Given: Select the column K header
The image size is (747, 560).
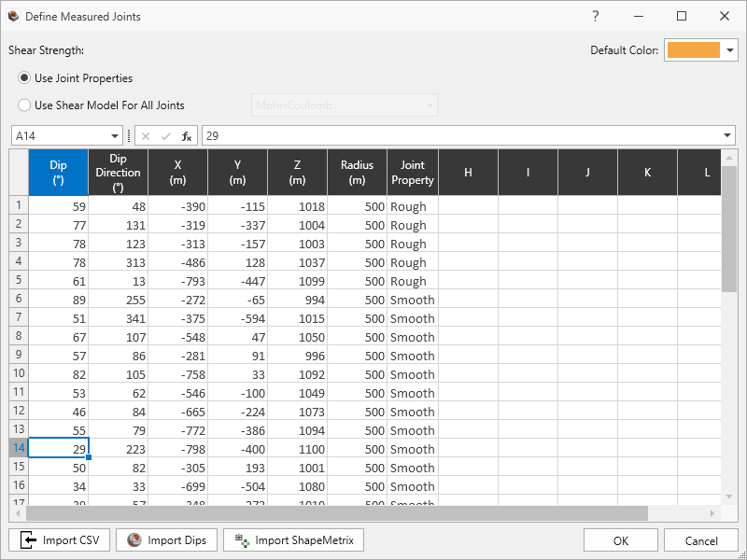Looking at the screenshot, I should click(x=647, y=173).
